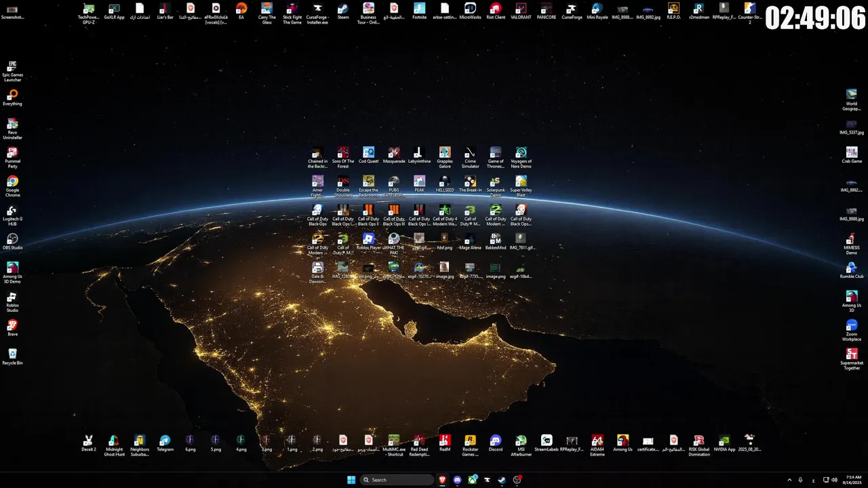Select the Voyagers of Nera Demo icon
The image size is (868, 488).
coord(521,157)
